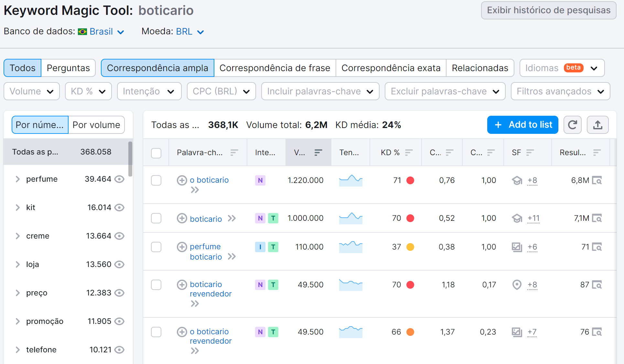This screenshot has width=624, height=364.
Task: Click double-arrow icon next to 'boticario'
Action: tap(232, 219)
